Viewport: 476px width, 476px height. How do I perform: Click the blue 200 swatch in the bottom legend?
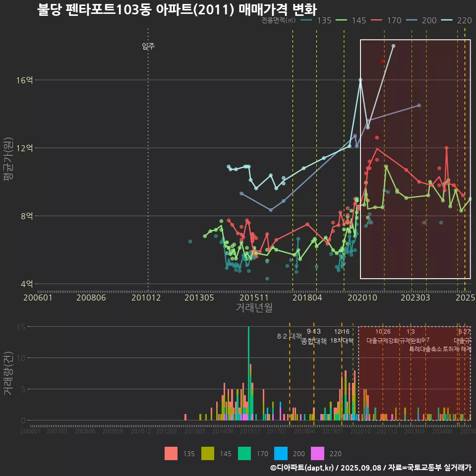[x=281, y=454]
